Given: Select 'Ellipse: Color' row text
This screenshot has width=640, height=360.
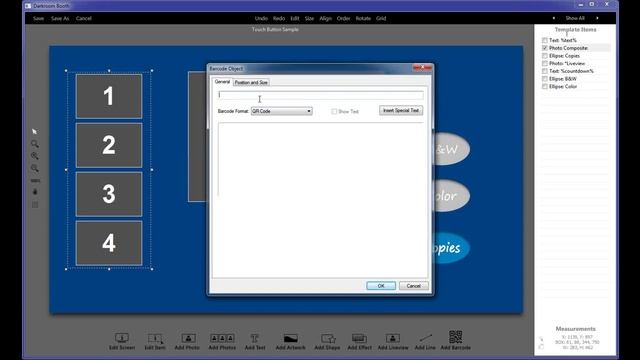Looking at the screenshot, I should click(x=563, y=87).
